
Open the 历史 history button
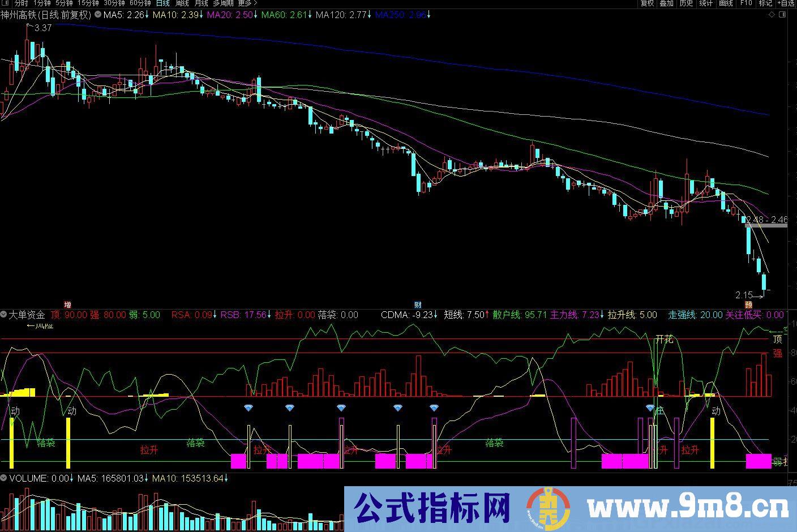pyautogui.click(x=686, y=3)
